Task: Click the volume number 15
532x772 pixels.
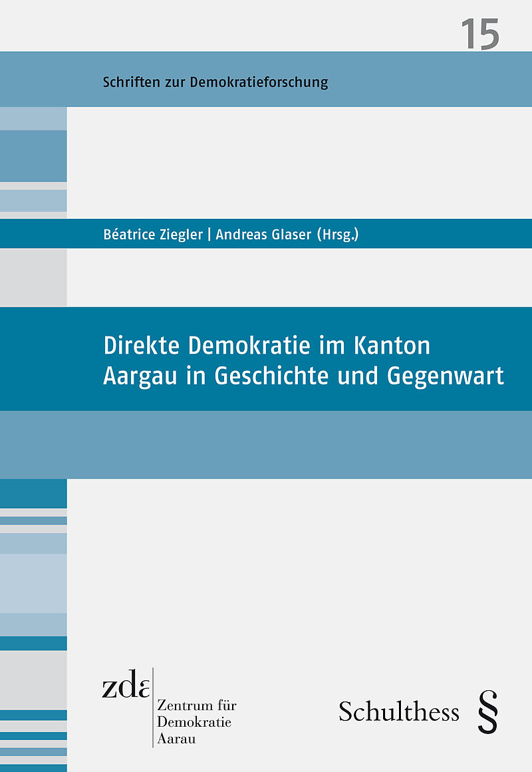Action: (479, 35)
